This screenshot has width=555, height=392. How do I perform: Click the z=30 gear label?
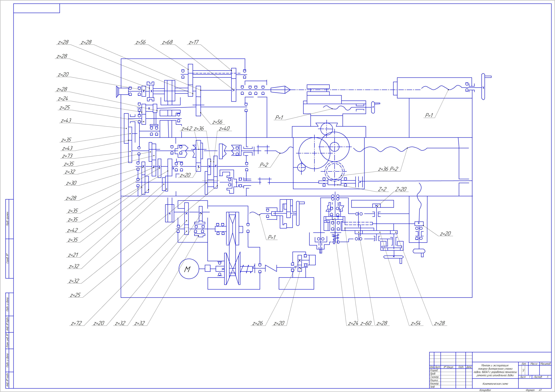[x=71, y=183]
